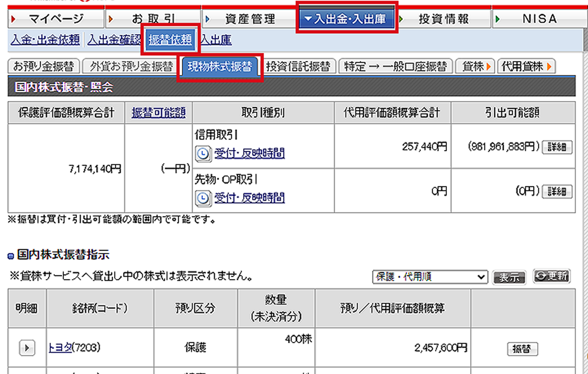Open the お取引 menu
This screenshot has height=374, width=588.
pyautogui.click(x=153, y=19)
